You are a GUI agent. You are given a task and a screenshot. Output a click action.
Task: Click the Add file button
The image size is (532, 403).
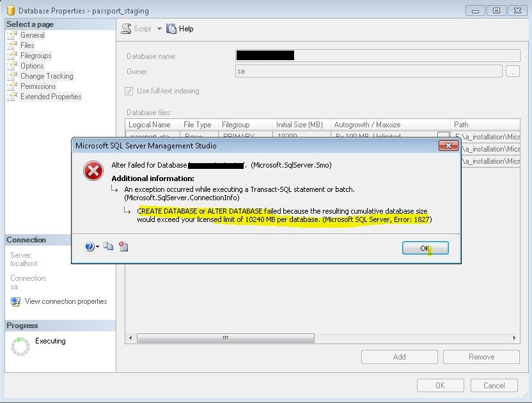(x=400, y=357)
